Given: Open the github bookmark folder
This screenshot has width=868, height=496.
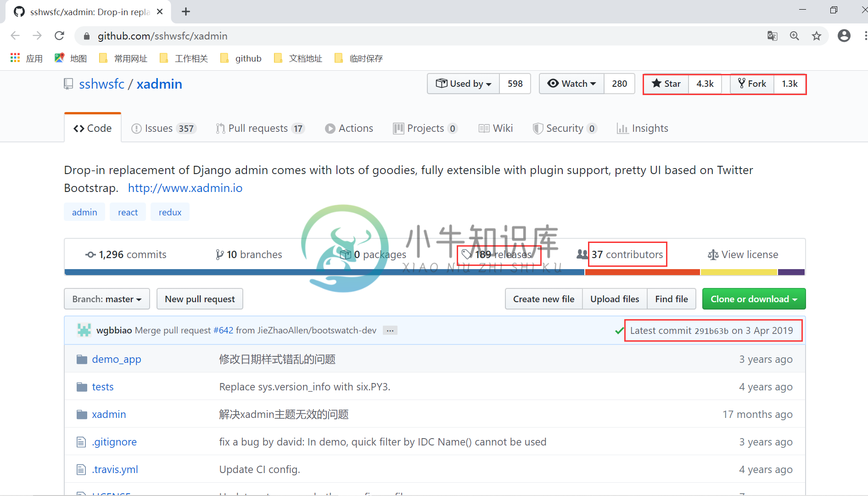Looking at the screenshot, I should click(241, 58).
